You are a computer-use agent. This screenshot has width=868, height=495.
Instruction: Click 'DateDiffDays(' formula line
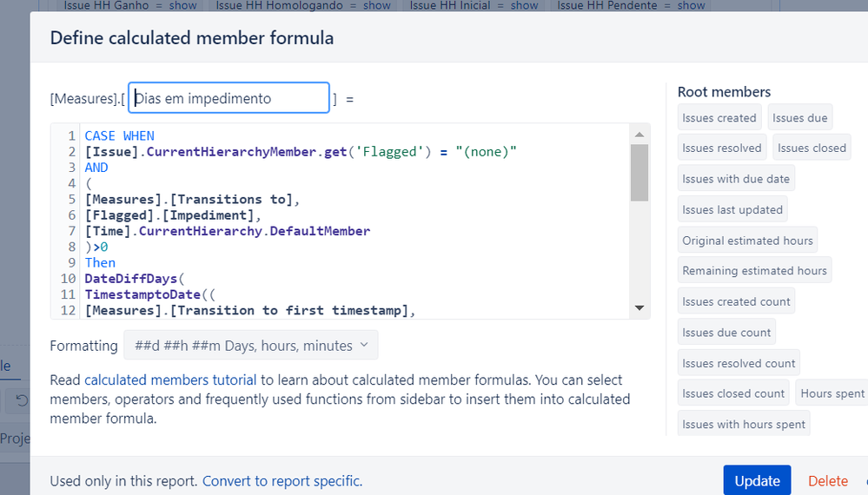coord(135,278)
